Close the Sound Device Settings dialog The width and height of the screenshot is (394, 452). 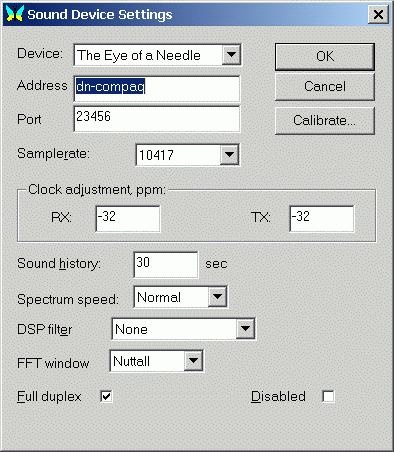[x=378, y=14]
